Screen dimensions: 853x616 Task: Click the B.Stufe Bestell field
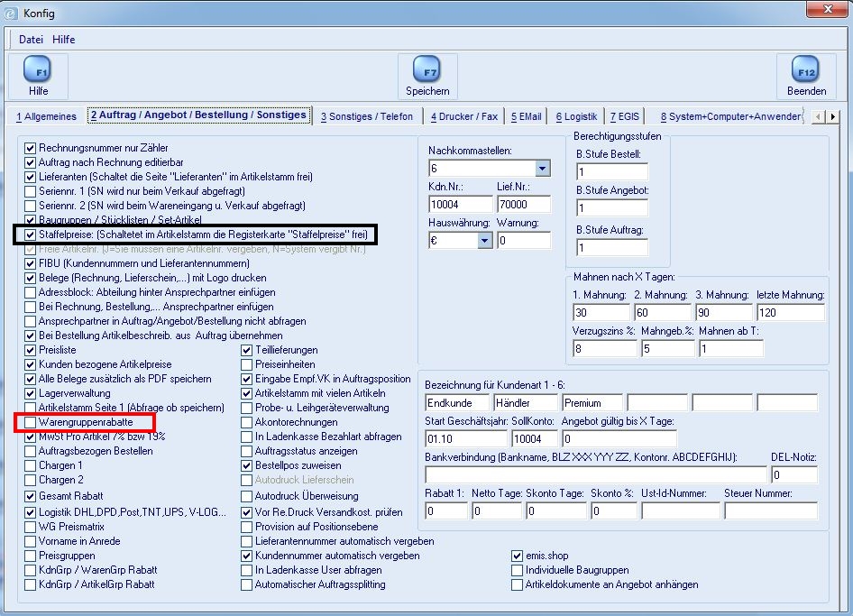point(612,172)
